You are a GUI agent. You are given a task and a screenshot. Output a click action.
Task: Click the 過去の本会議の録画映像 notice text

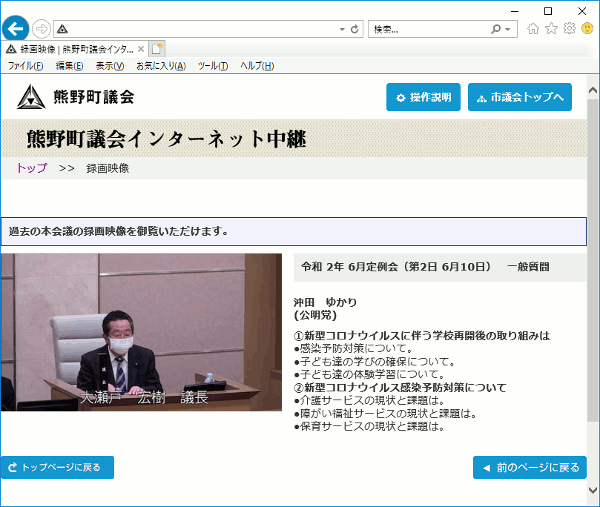click(119, 231)
